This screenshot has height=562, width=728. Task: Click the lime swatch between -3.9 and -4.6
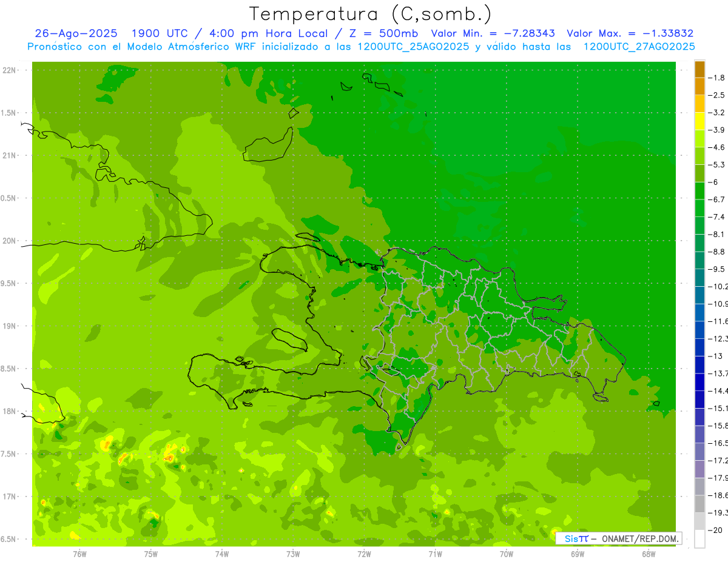(x=699, y=138)
